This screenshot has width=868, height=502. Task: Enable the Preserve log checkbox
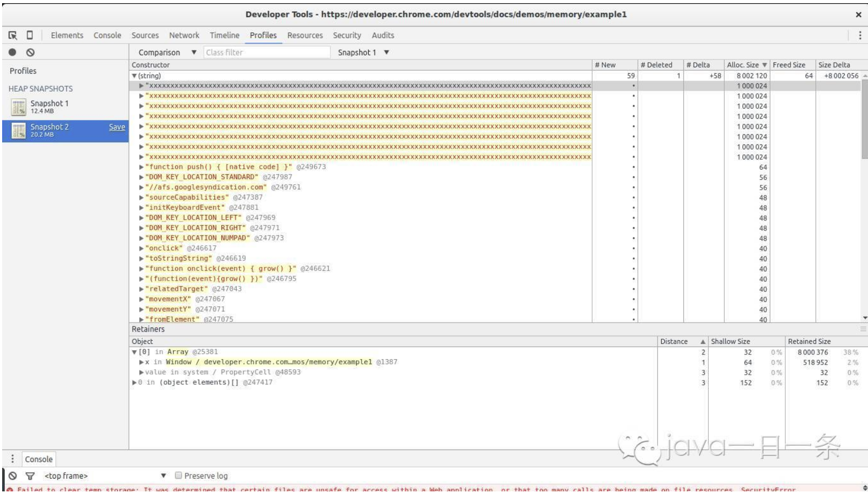tap(178, 475)
